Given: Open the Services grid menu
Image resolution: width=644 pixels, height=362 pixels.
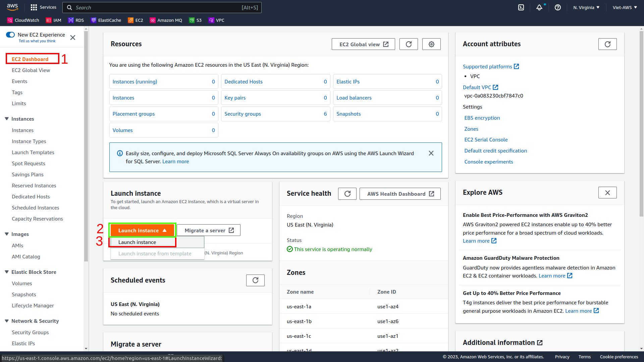Looking at the screenshot, I should (44, 7).
